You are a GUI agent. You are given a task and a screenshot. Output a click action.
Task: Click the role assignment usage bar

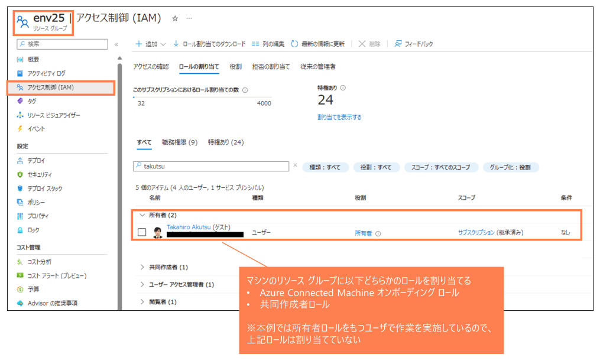point(202,97)
